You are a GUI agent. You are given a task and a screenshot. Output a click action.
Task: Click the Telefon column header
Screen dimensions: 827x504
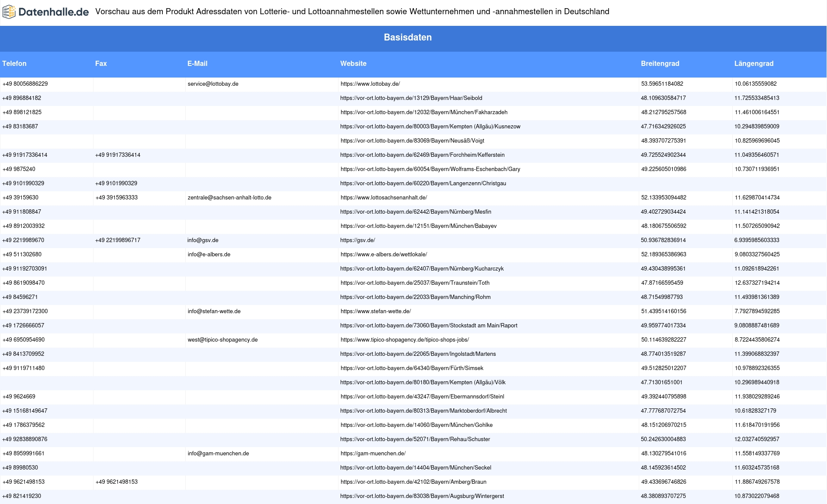[14, 63]
